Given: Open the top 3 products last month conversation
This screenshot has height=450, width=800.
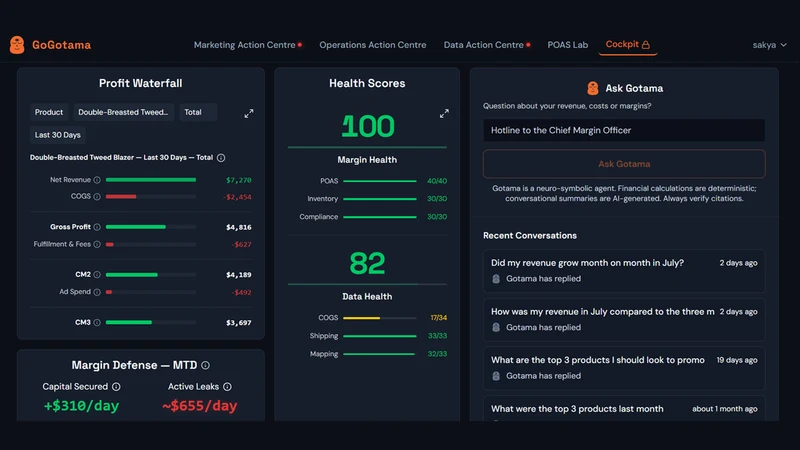Looking at the screenshot, I should coord(624,409).
